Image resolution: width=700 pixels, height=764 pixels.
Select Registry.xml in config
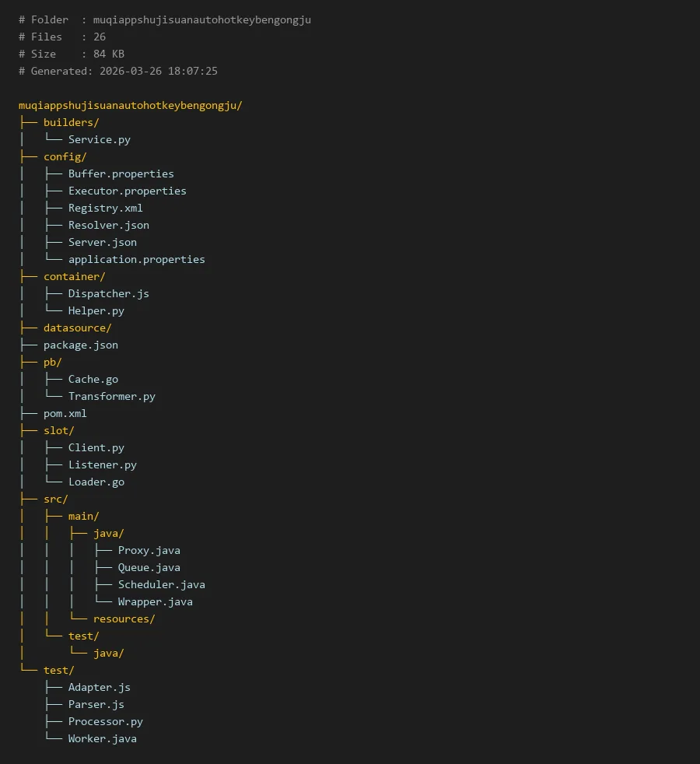(105, 208)
